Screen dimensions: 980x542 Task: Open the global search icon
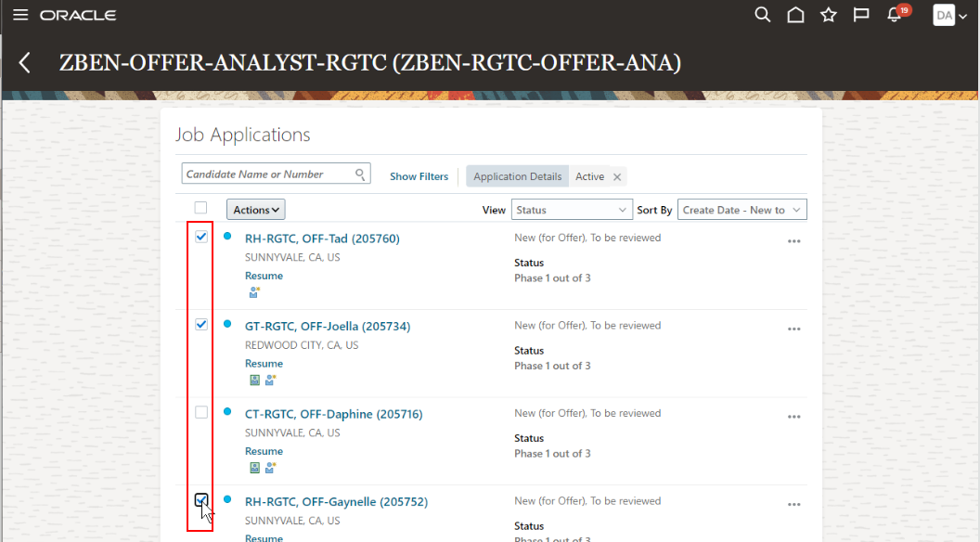(x=763, y=14)
